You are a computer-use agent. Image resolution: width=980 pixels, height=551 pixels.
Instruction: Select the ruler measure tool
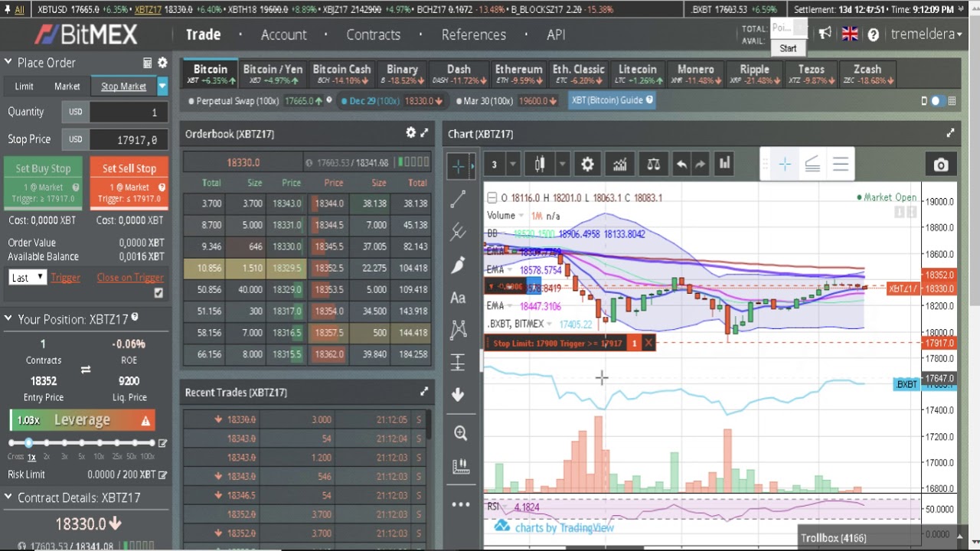click(x=460, y=466)
